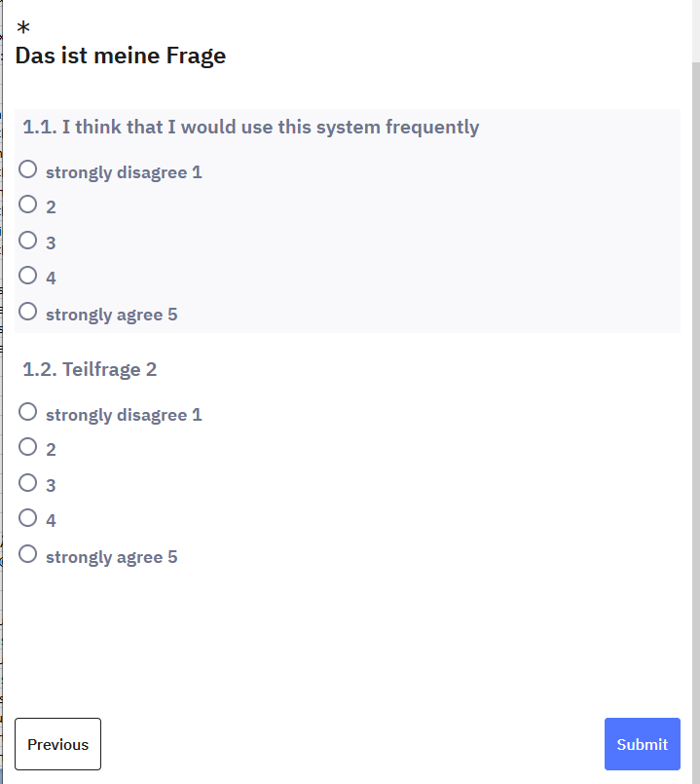
Task: Mark 'strongly agree 5' radio under Teilfrage 2
Action: pos(28,554)
